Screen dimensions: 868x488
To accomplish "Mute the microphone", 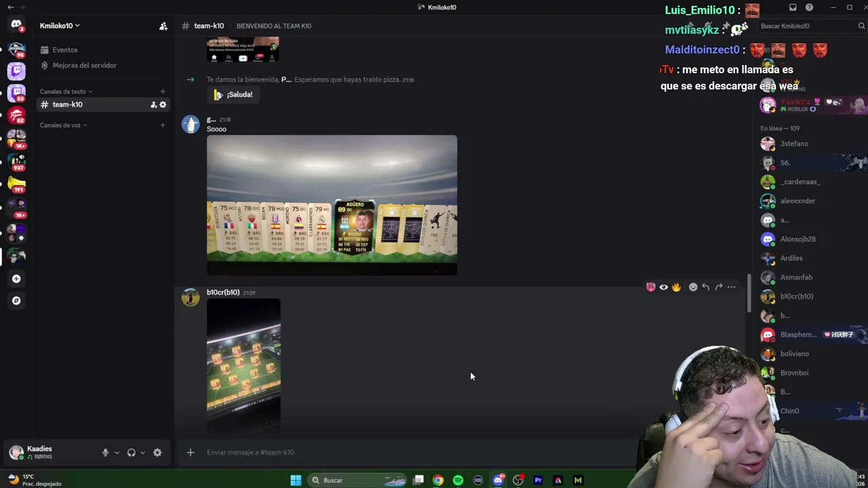I will (x=105, y=453).
